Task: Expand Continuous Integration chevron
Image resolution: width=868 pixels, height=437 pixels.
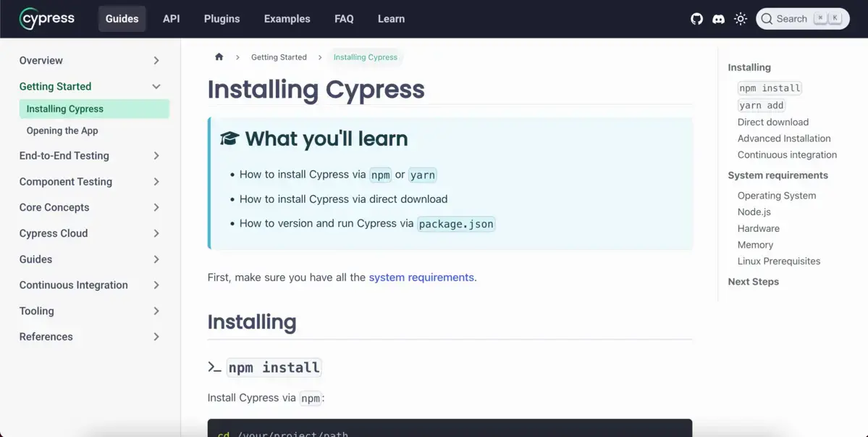Action: 156,285
